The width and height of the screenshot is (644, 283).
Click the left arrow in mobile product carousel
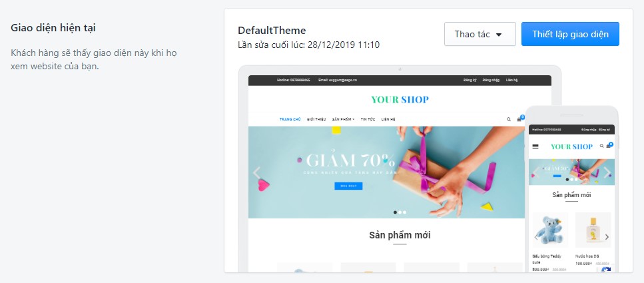click(x=536, y=237)
